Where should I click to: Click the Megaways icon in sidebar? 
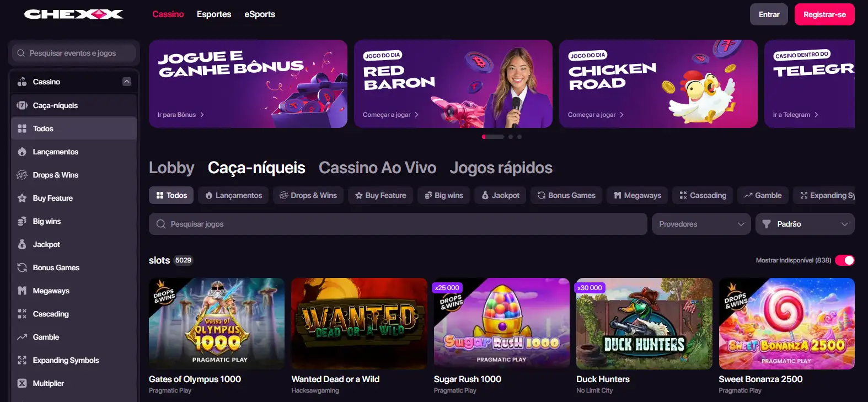tap(22, 291)
